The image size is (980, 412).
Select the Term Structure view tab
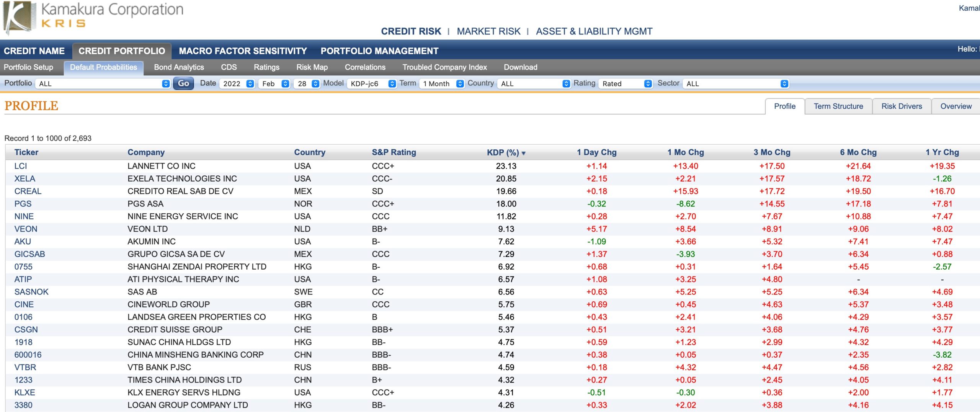(x=838, y=106)
